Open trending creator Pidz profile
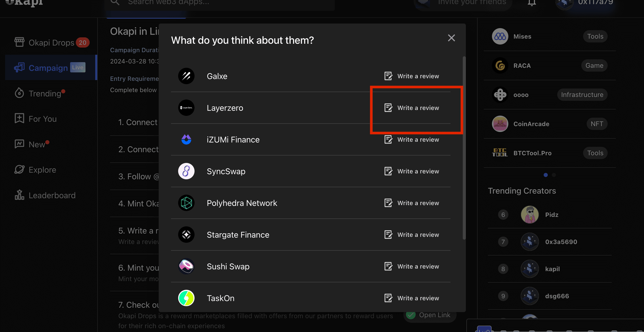The image size is (644, 332). coord(550,215)
